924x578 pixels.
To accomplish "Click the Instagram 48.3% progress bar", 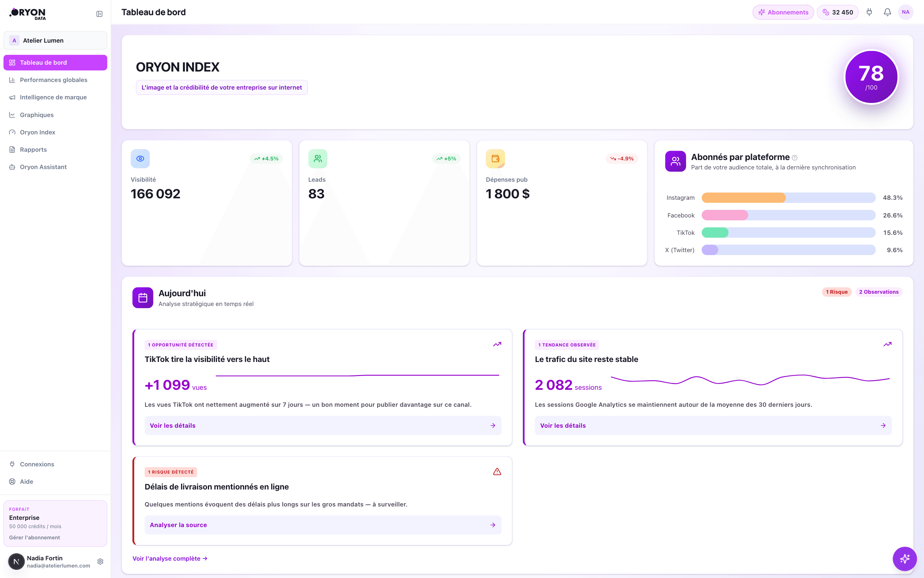I will click(788, 198).
